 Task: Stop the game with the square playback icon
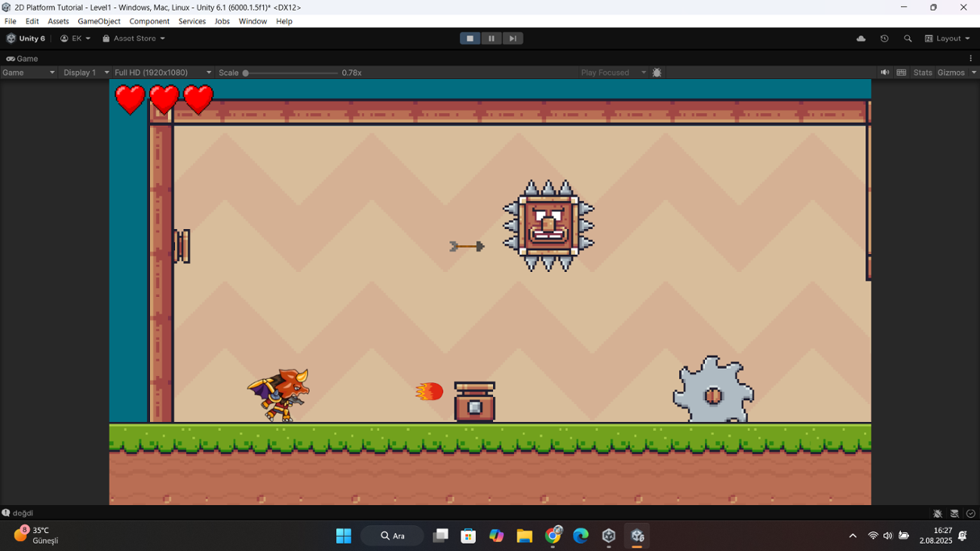point(470,38)
